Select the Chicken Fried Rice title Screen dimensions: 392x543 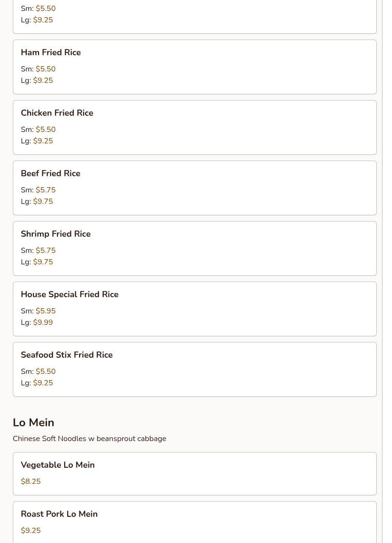coord(57,113)
